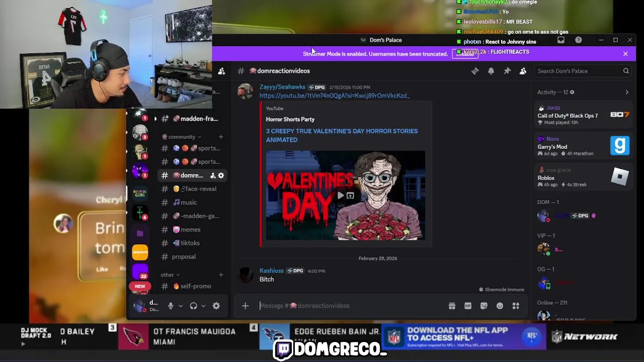Click the Slowmode Immune indicator

[x=502, y=290]
